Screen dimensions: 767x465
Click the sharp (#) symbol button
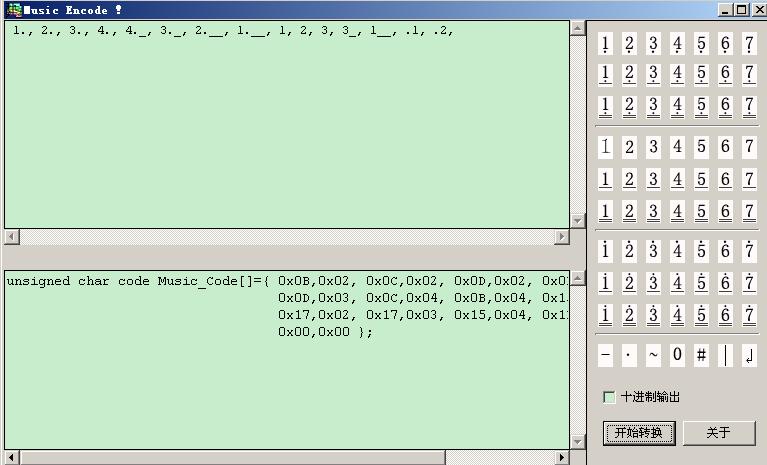click(701, 356)
